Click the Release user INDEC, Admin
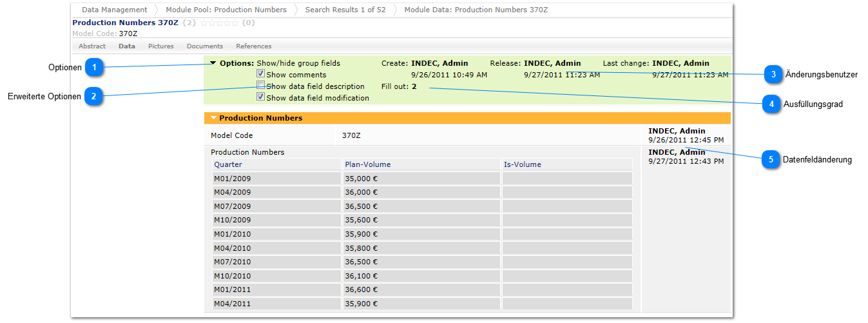The image size is (868, 323). (x=552, y=63)
